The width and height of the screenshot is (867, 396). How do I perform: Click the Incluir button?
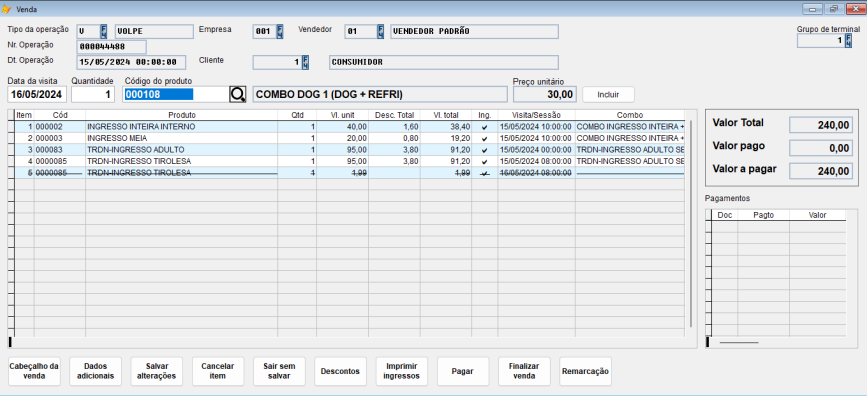(608, 95)
